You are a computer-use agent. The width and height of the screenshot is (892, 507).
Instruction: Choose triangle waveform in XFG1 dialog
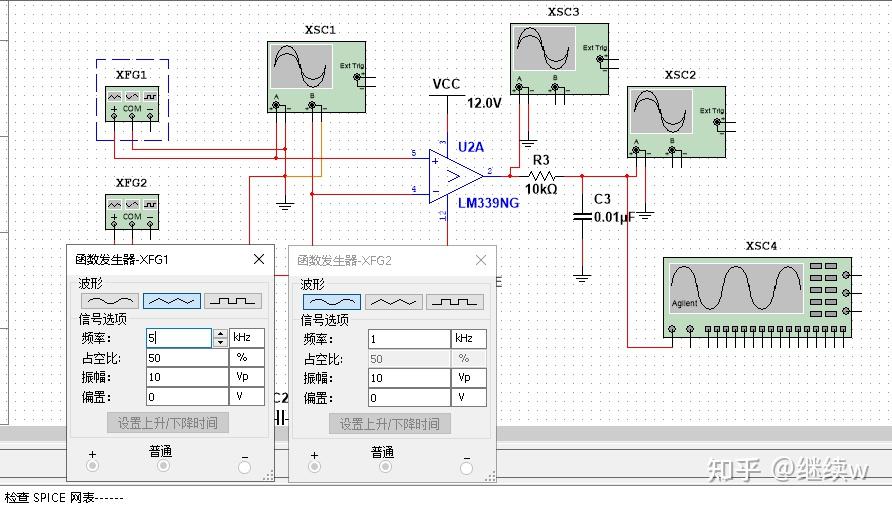click(x=172, y=301)
